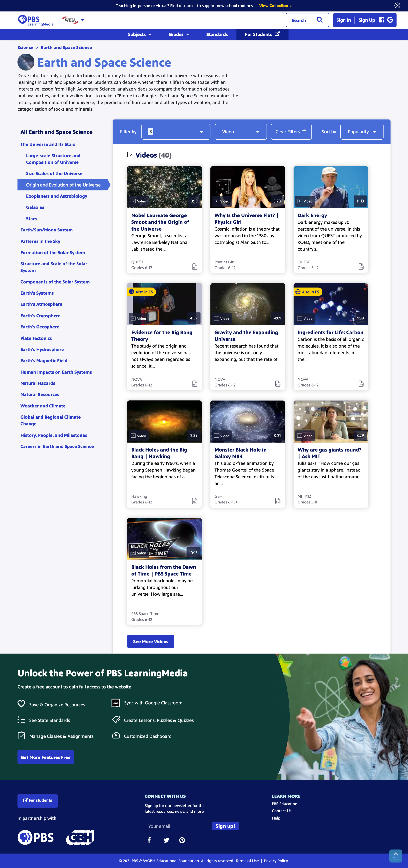Viewport: 408px width, 868px height.
Task: Click the trash icon on Clear Filters
Action: pyautogui.click(x=304, y=132)
